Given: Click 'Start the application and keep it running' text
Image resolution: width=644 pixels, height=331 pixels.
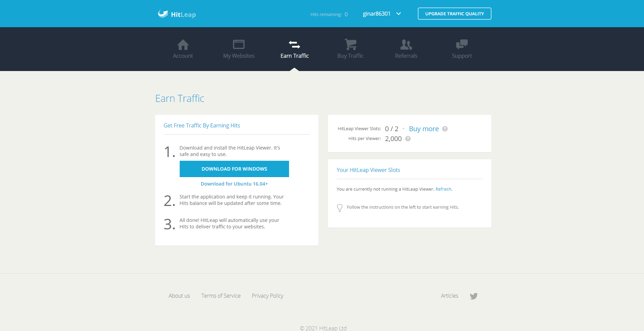Looking at the screenshot, I should [232, 200].
